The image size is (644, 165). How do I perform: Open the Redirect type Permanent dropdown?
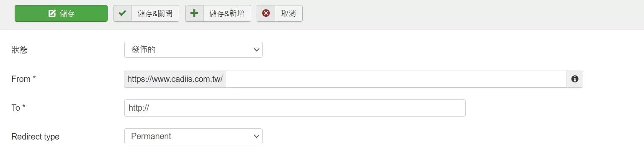[x=193, y=136]
